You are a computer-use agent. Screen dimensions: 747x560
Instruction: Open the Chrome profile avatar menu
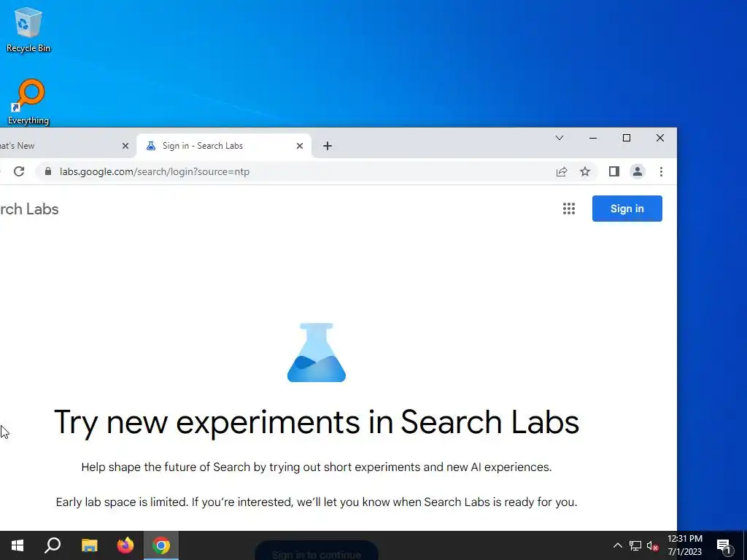638,171
